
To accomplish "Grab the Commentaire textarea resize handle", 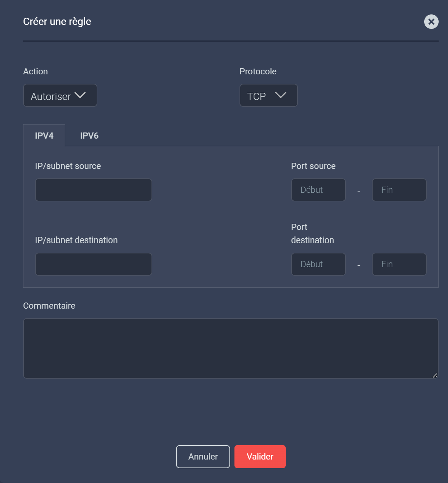I will (435, 375).
